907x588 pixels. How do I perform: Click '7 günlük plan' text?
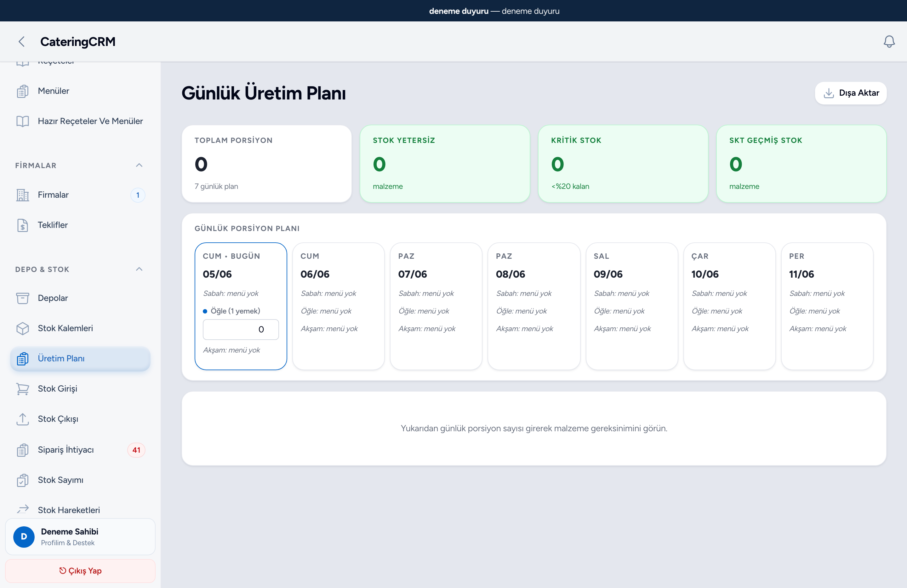click(216, 186)
